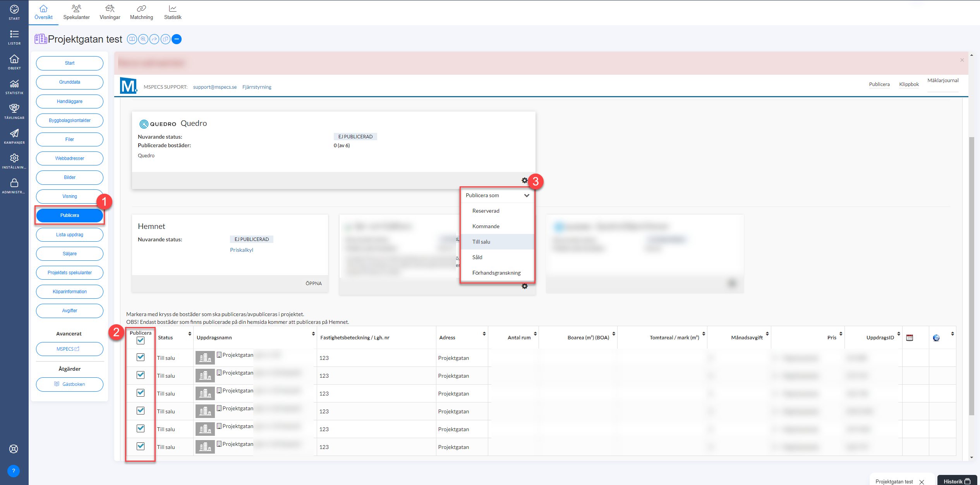Viewport: 980px width, 485px height.
Task: Click the Priskalkyl link in the Hemnet card
Action: pos(242,250)
